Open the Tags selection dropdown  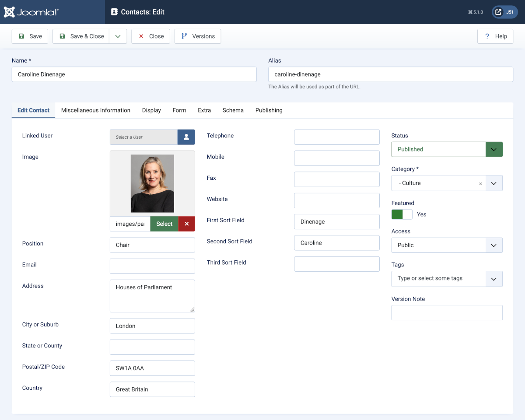click(x=493, y=279)
